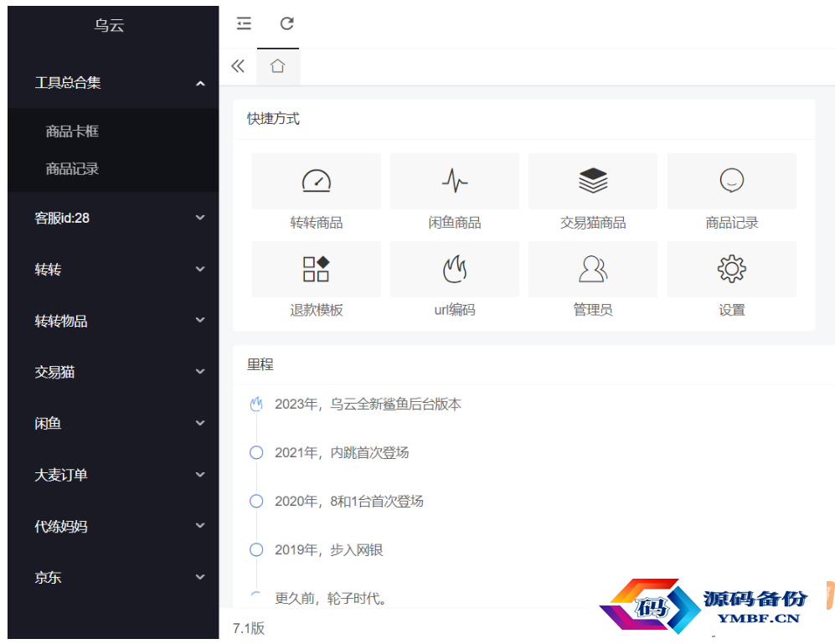Select the 工具总合集 sidebar menu label
The width and height of the screenshot is (835, 644).
[x=68, y=83]
